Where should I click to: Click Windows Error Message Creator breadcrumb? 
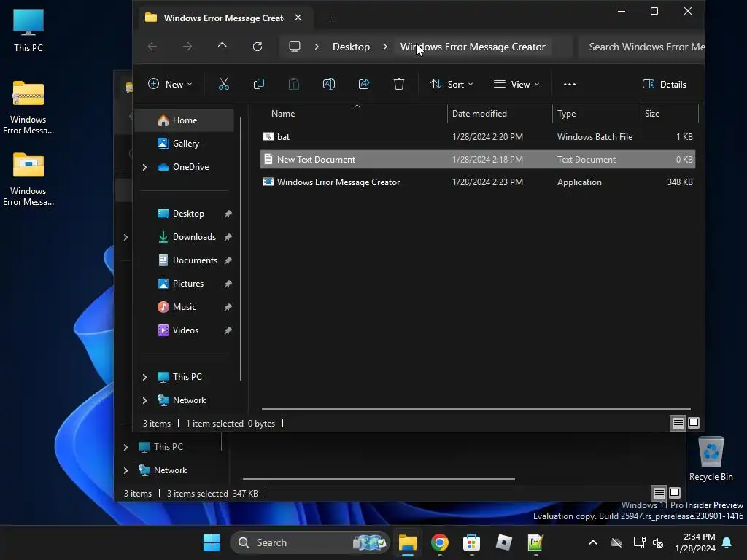(x=473, y=47)
